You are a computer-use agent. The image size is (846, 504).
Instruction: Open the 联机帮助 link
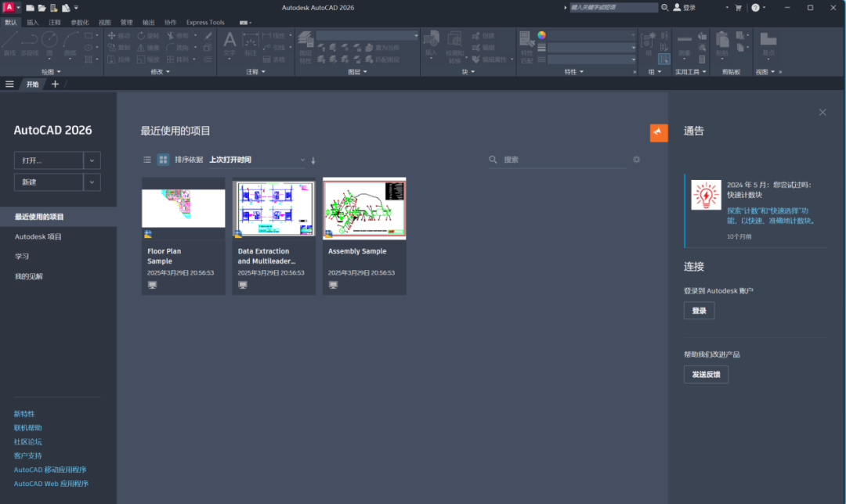pos(27,428)
